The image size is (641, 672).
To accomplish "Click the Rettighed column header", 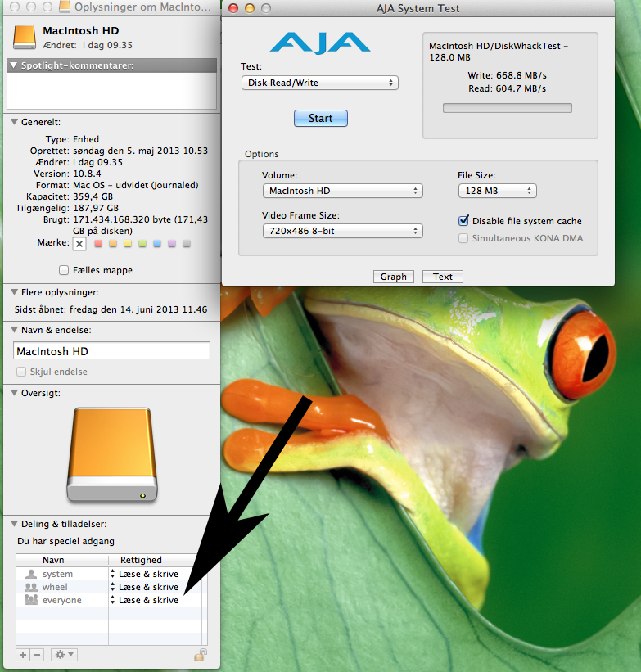I will pos(156,560).
